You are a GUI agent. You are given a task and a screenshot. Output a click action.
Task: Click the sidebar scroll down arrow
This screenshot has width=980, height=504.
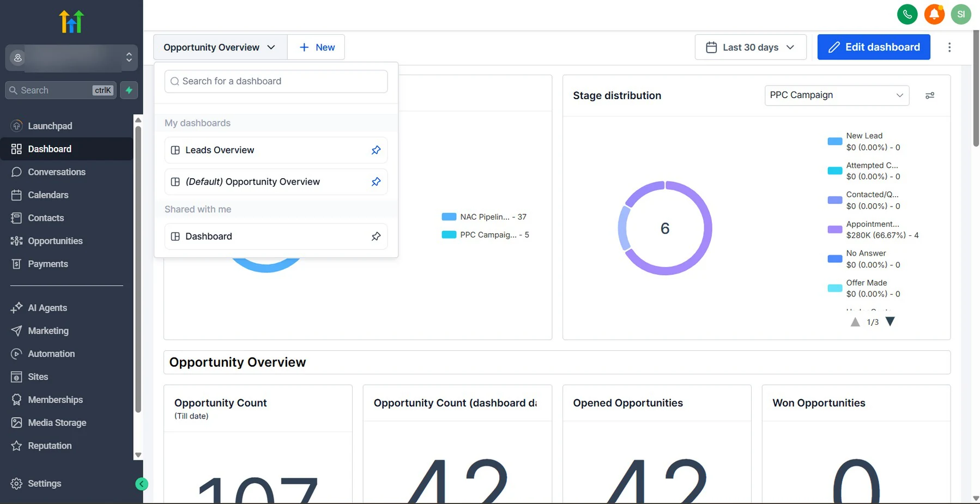138,455
